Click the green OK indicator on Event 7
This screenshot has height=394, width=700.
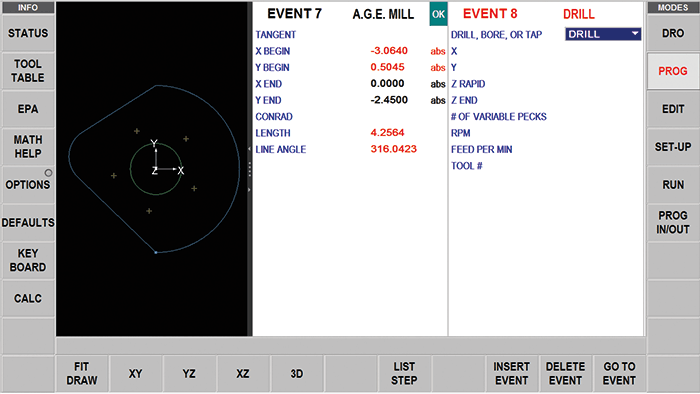pos(438,14)
